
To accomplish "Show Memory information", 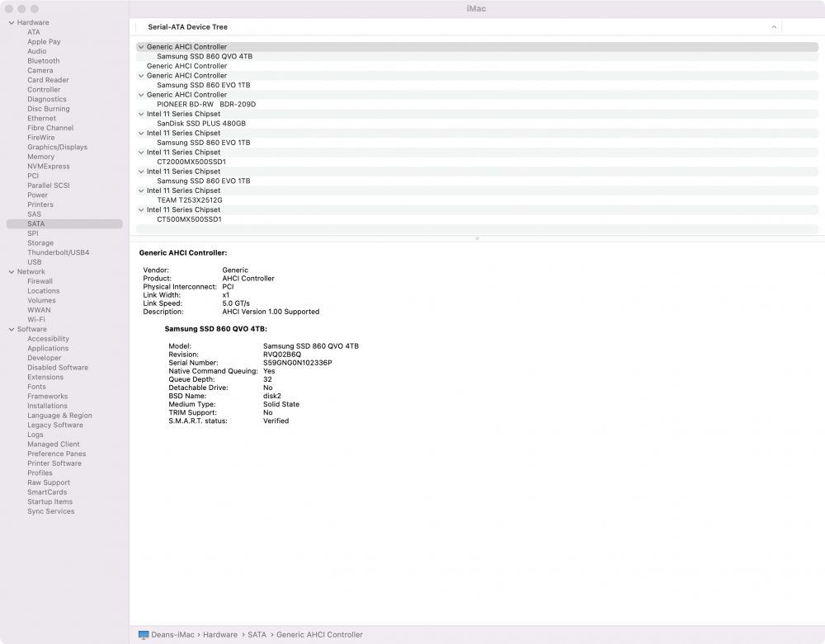I will click(x=40, y=157).
